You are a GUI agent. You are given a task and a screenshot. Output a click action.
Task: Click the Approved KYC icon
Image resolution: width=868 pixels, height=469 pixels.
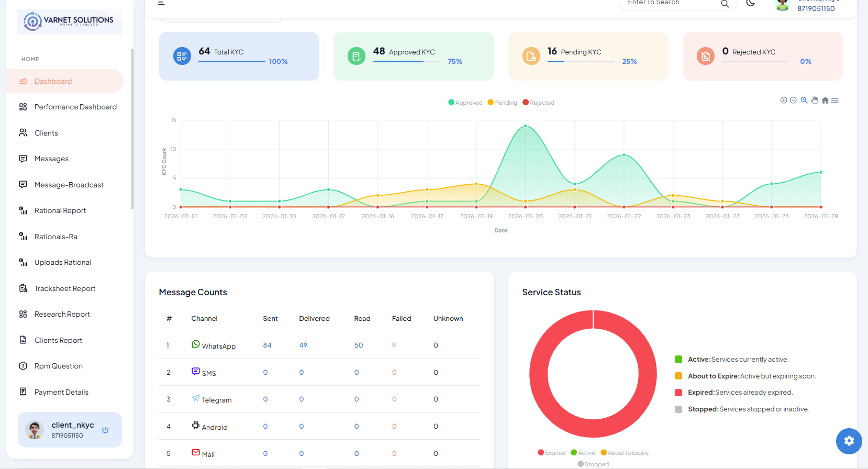click(x=357, y=56)
